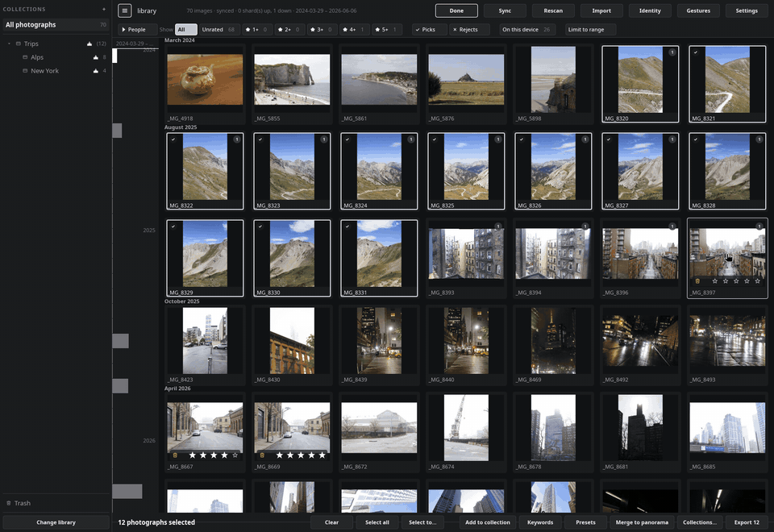Set third star rating on _MG_8397
774x532 pixels.
pos(736,281)
